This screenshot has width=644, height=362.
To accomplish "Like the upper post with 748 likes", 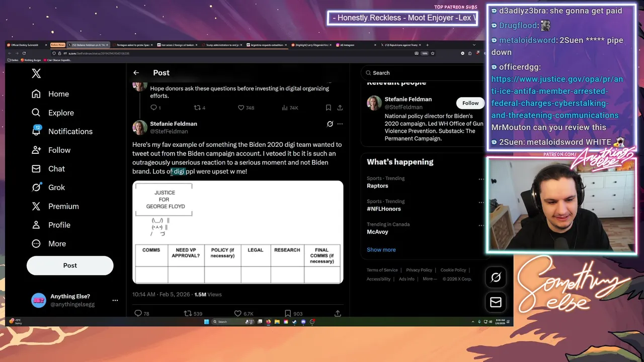I will pos(246,108).
